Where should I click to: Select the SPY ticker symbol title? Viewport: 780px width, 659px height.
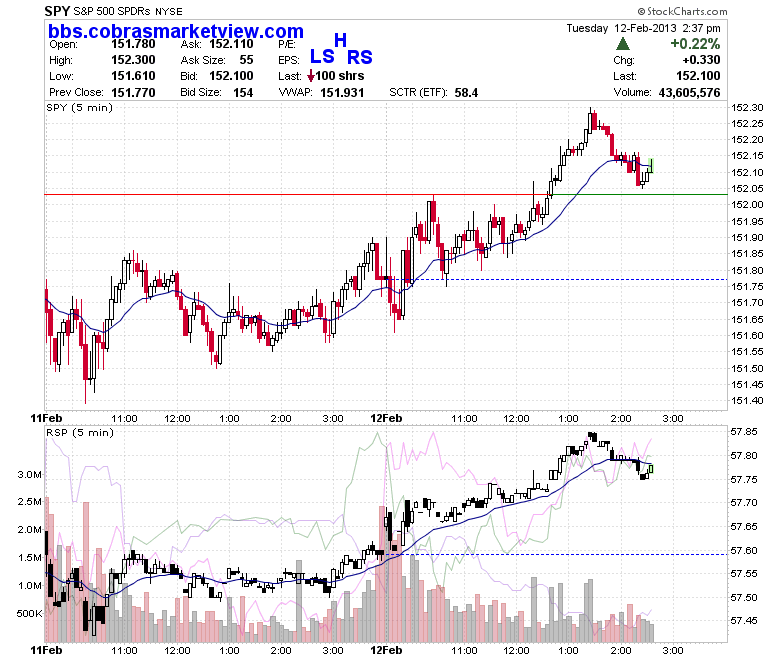point(57,11)
